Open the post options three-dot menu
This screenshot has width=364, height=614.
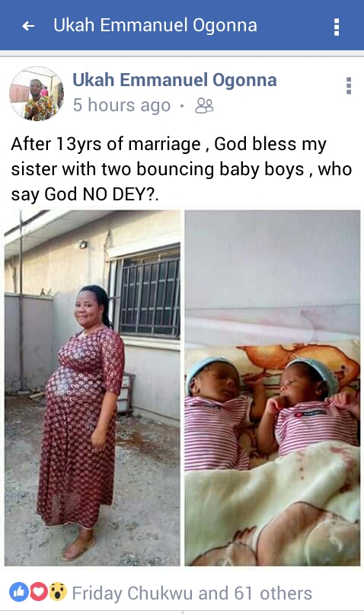click(x=348, y=86)
